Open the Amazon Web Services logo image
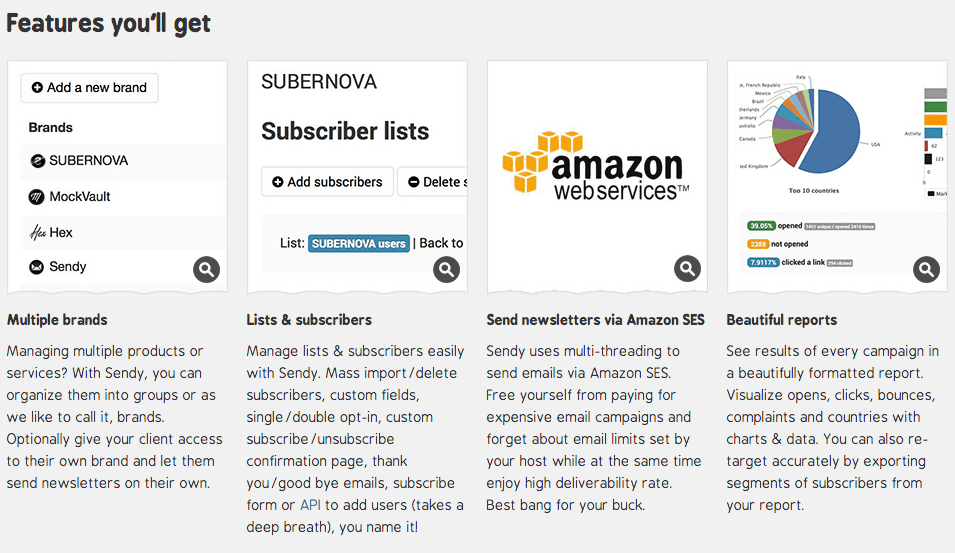The height and width of the screenshot is (553, 955). tap(596, 165)
